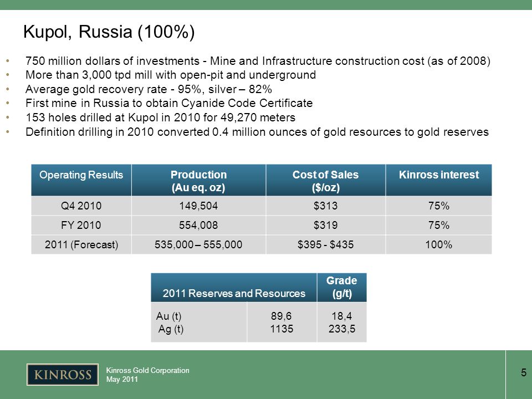Click the Q4 2010 Kinross interest 75%
This screenshot has height=399, width=532.
coord(439,206)
